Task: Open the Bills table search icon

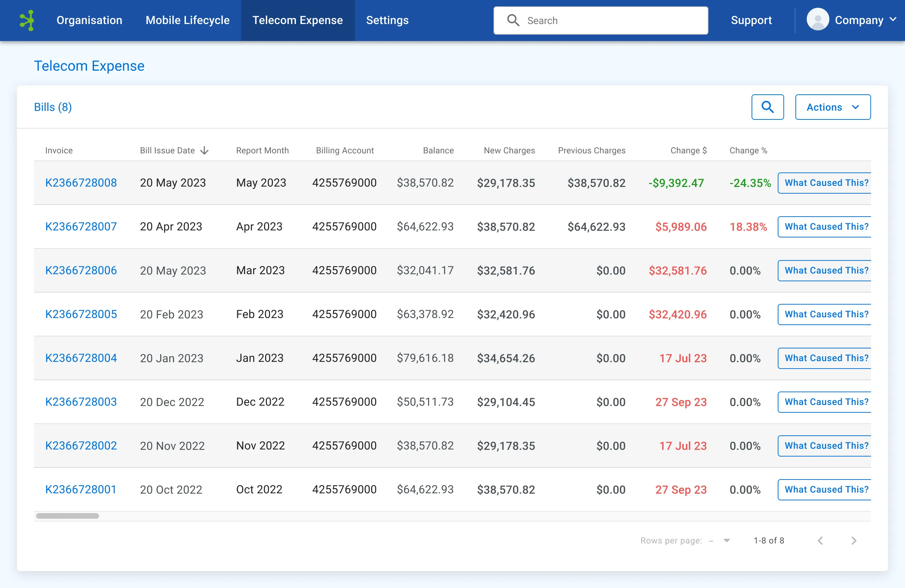Action: click(768, 107)
